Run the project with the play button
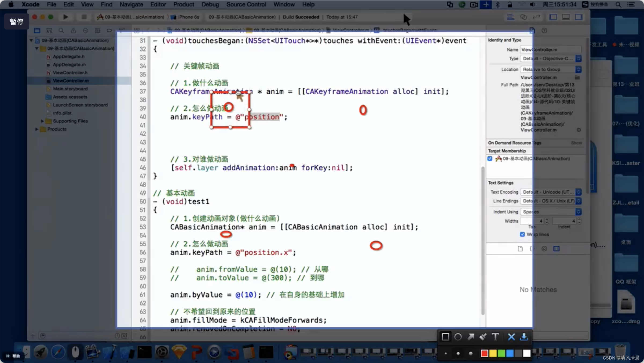 pos(65,17)
